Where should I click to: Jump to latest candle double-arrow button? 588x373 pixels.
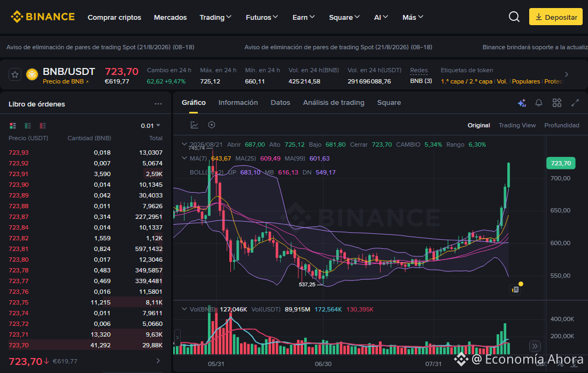point(535,346)
